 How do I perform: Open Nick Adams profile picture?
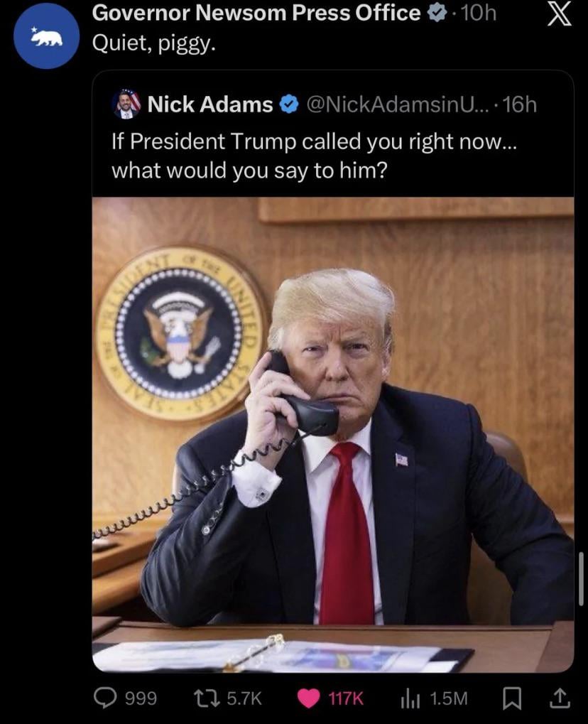pyautogui.click(x=126, y=104)
